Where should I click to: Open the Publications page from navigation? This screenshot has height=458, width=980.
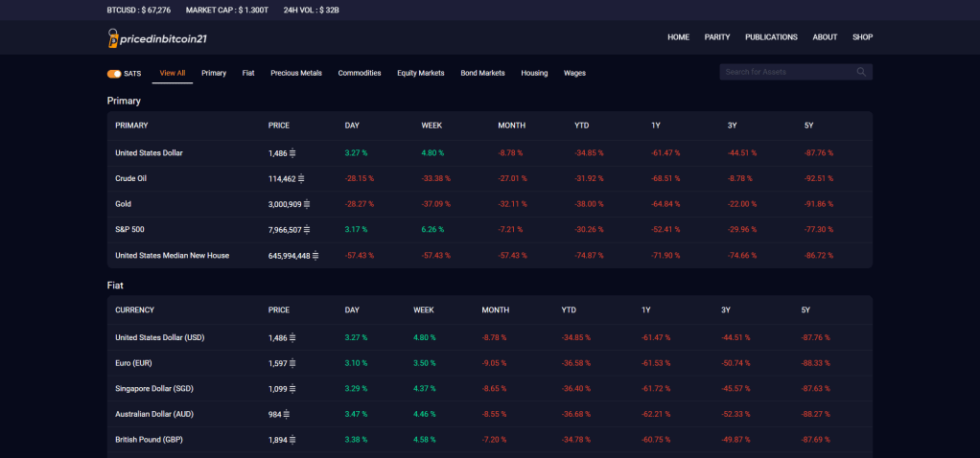[771, 37]
